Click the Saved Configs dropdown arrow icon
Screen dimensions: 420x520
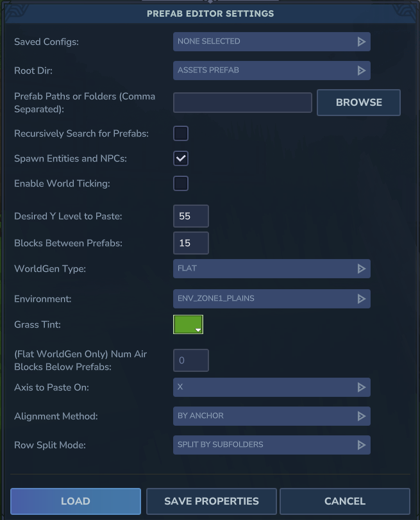pos(361,42)
